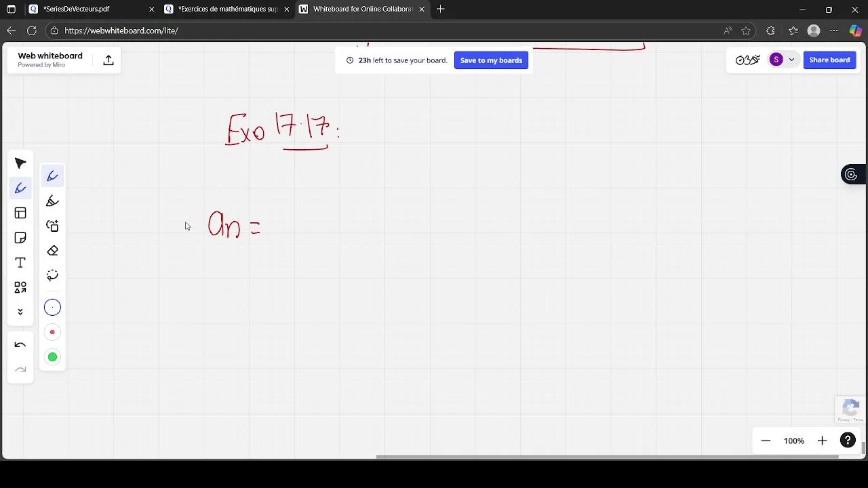Viewport: 868px width, 488px height.
Task: Toggle the read aloud icon
Action: pos(728,30)
